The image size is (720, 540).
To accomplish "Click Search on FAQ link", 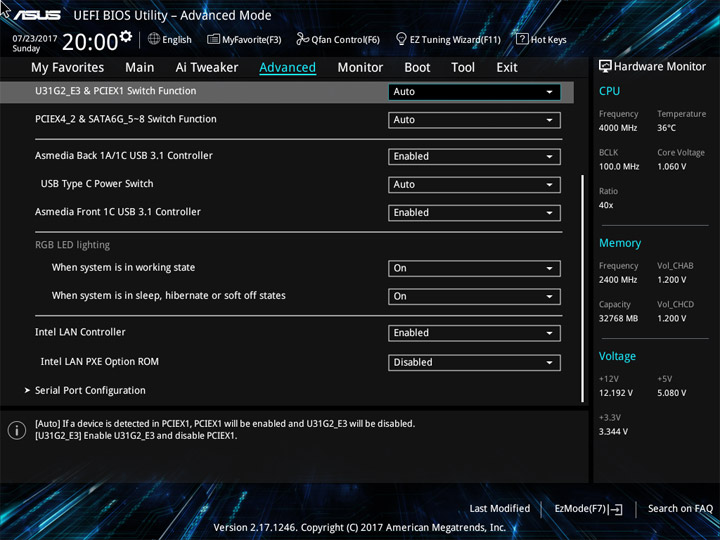I will click(x=680, y=509).
